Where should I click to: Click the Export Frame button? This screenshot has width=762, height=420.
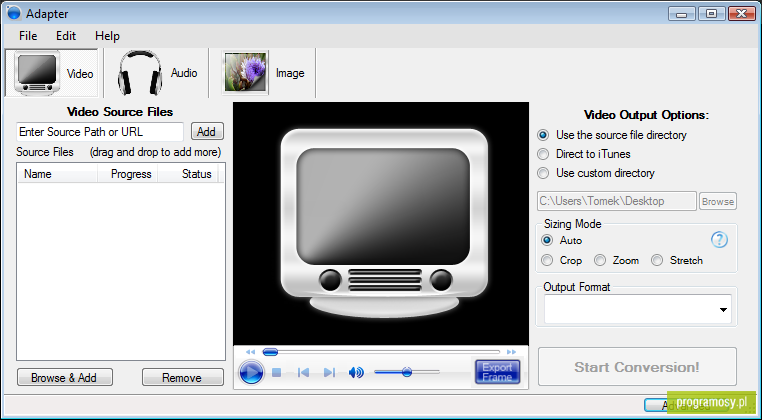click(x=497, y=372)
